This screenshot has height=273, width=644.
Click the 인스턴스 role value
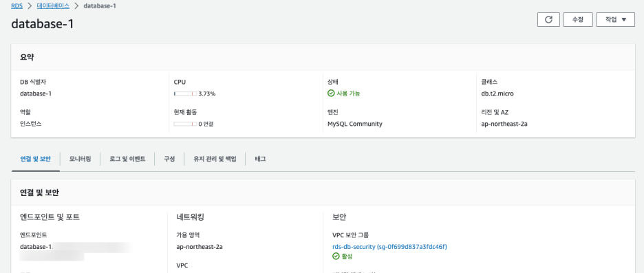coord(31,124)
